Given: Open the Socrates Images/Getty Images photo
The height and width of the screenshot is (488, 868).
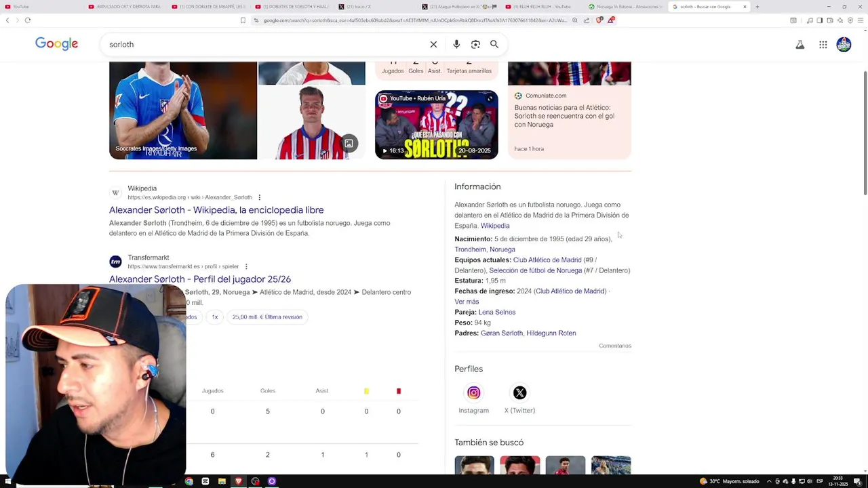Looking at the screenshot, I should (x=183, y=110).
